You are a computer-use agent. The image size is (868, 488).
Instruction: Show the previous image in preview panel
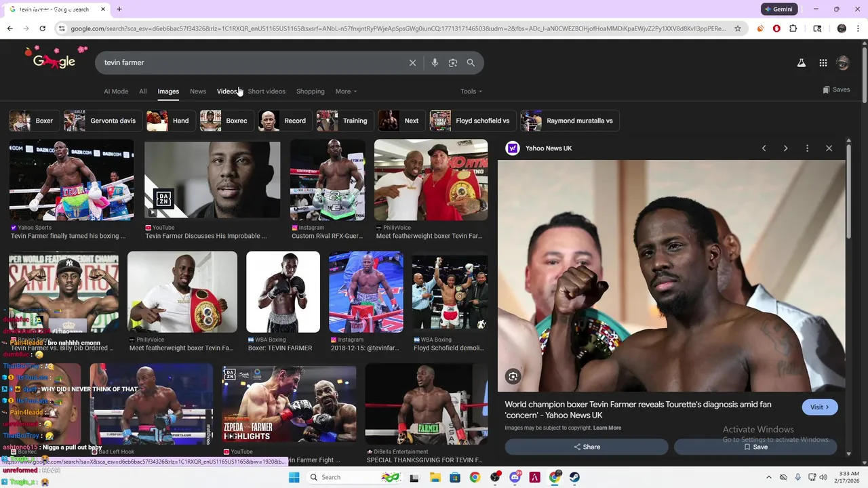pyautogui.click(x=764, y=148)
